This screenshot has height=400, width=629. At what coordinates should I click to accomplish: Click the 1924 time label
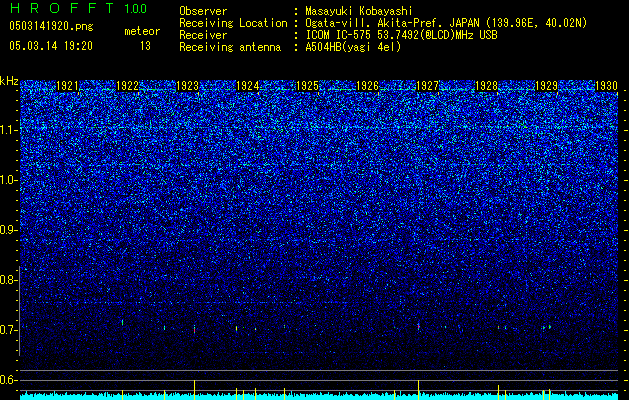pos(247,86)
